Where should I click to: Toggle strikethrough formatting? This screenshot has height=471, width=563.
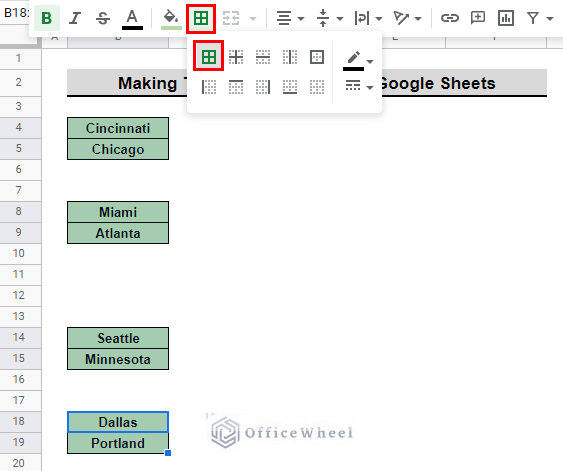click(103, 18)
